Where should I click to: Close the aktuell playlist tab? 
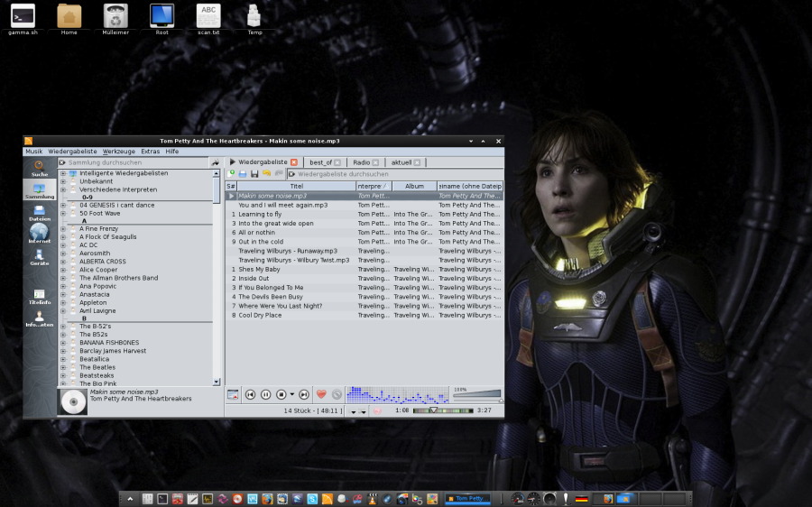(417, 162)
